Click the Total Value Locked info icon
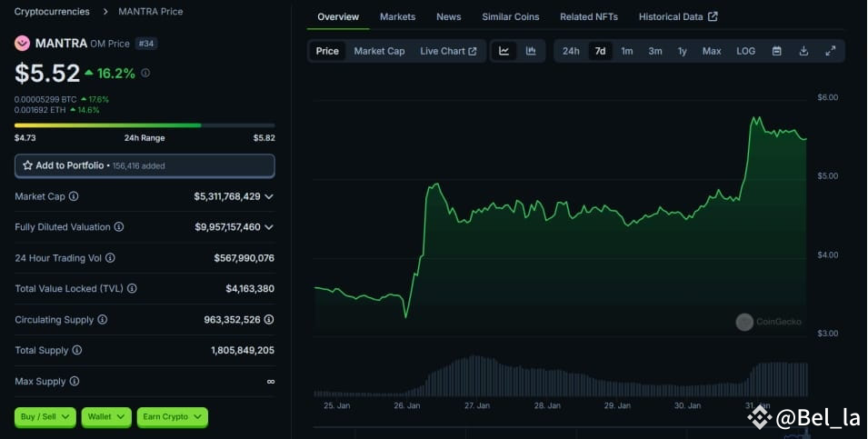868x439 pixels. click(x=132, y=288)
